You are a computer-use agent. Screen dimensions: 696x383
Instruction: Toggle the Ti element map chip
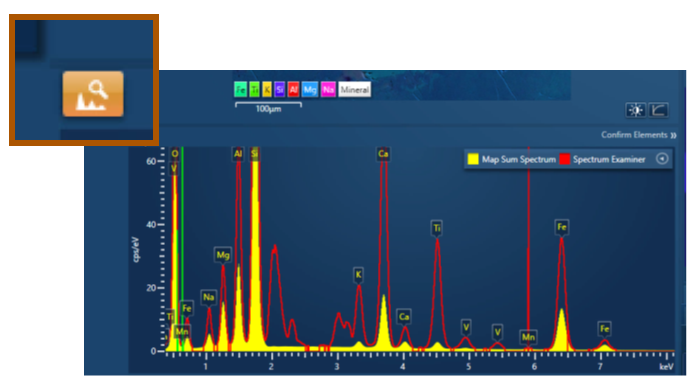point(254,90)
